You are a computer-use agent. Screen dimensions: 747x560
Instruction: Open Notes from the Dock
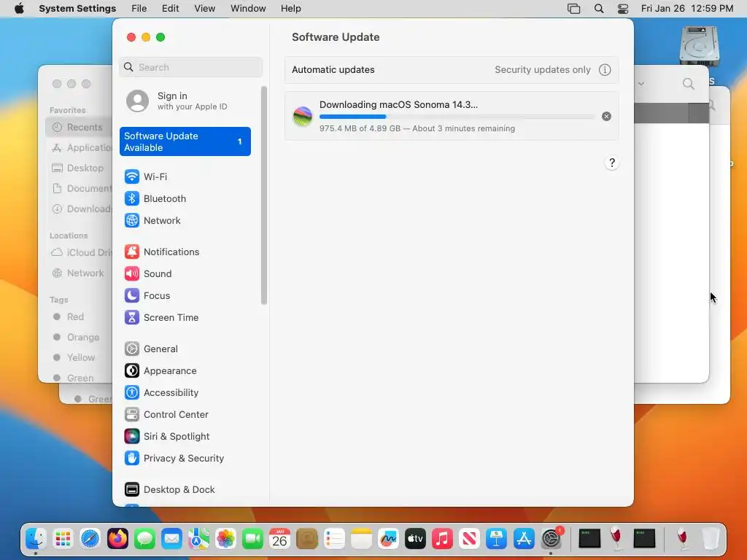361,539
